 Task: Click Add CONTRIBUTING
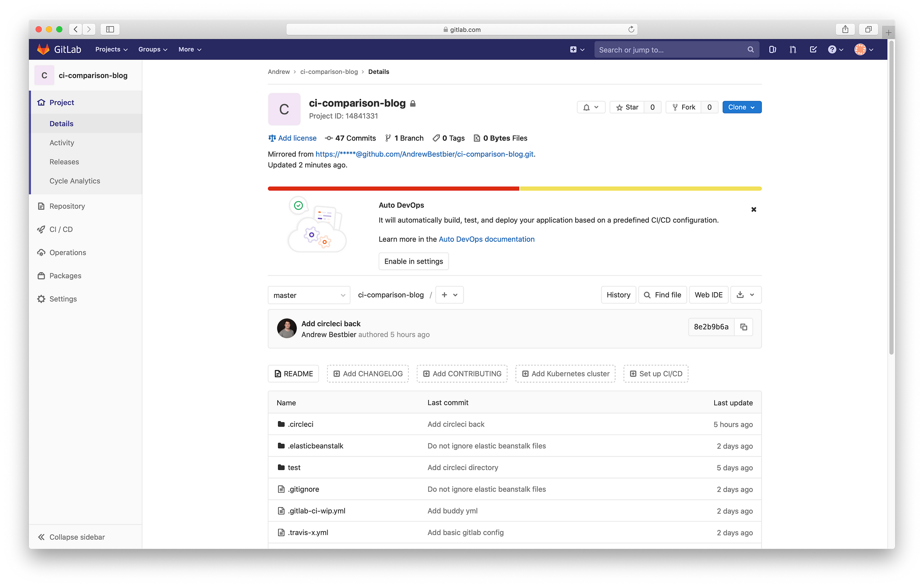(x=462, y=374)
